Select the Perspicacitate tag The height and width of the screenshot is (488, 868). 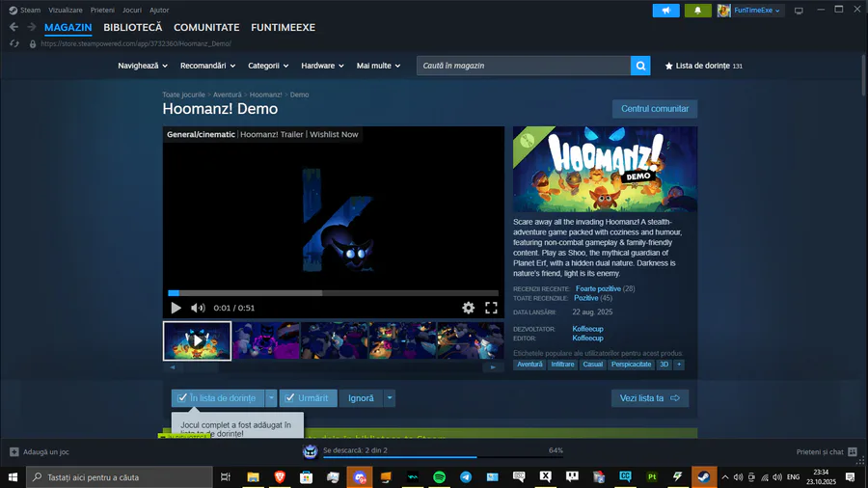point(631,364)
